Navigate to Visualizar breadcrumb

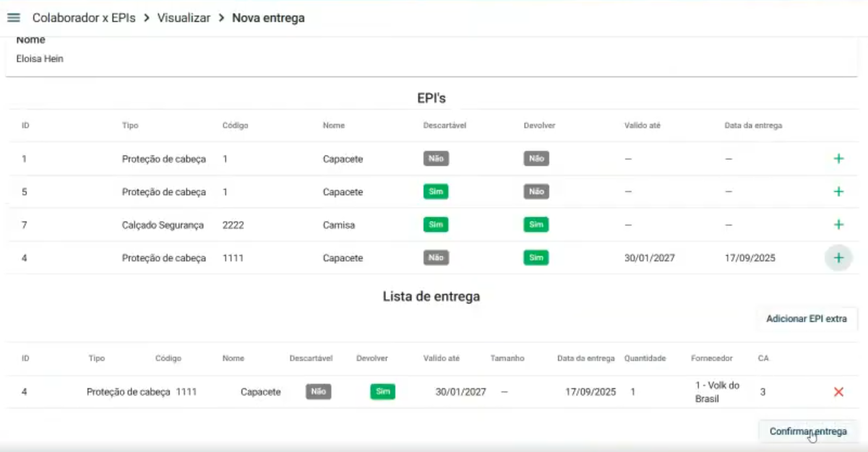184,18
